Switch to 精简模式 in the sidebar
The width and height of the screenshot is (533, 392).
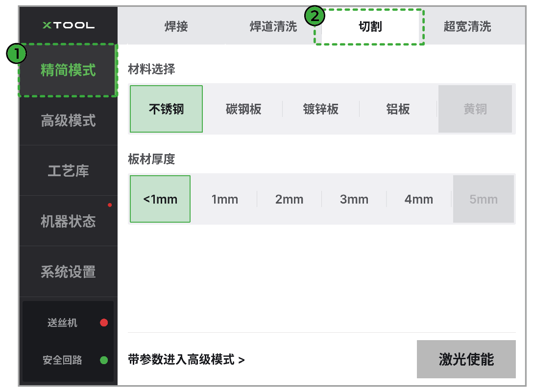(x=68, y=70)
